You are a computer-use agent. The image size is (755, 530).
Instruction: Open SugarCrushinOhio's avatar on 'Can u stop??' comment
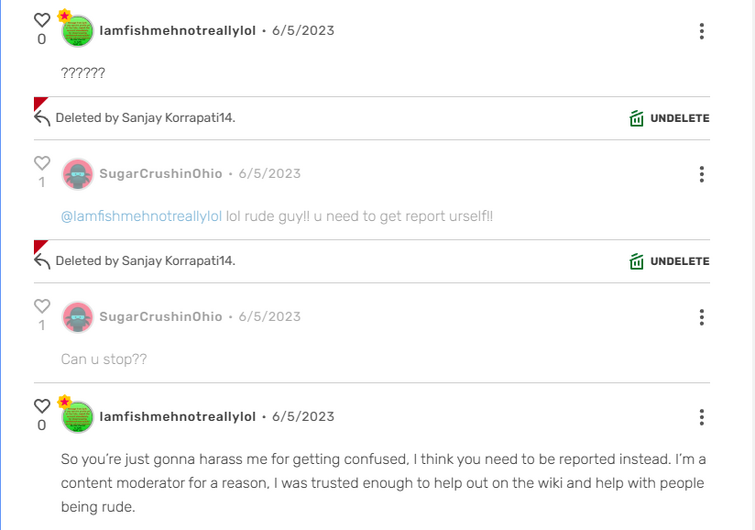pyautogui.click(x=78, y=317)
